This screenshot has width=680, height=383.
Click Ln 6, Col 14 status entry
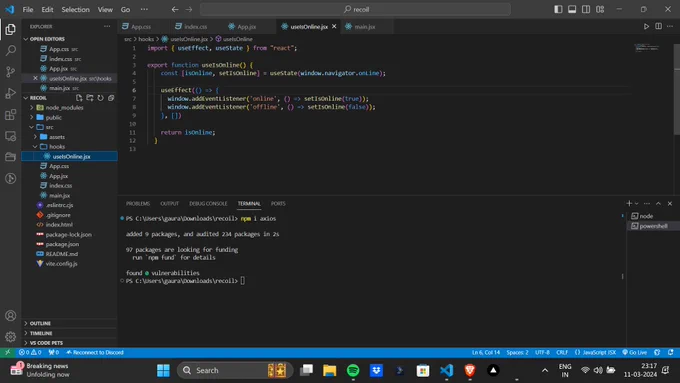486,352
